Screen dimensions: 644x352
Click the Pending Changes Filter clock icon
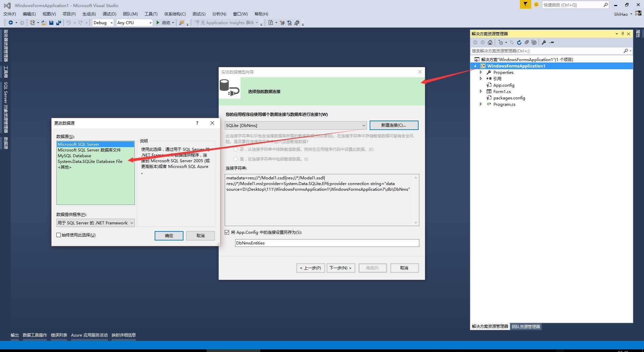(x=501, y=42)
